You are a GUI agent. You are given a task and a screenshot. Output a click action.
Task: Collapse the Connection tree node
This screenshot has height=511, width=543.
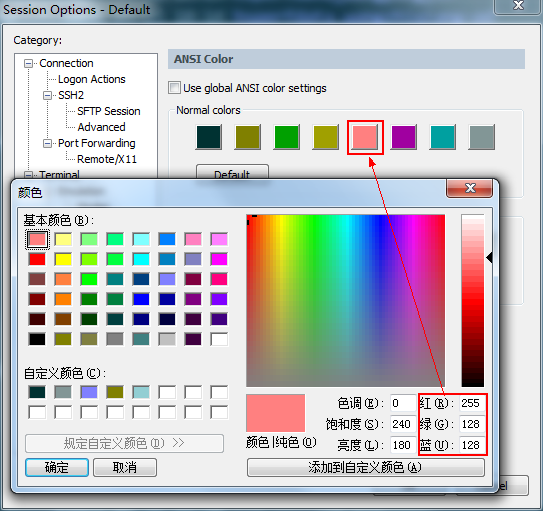click(28, 63)
